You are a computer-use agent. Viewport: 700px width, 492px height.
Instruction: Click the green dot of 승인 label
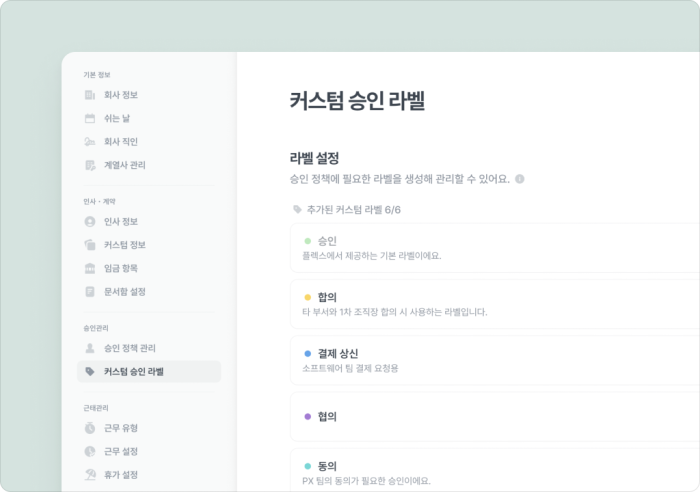point(308,241)
